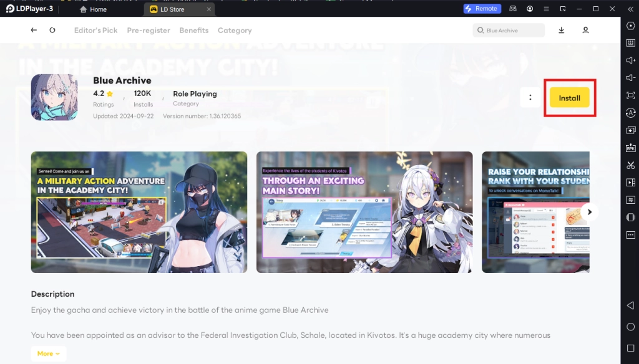
Task: Open the downloads icon in store header
Action: pyautogui.click(x=561, y=30)
